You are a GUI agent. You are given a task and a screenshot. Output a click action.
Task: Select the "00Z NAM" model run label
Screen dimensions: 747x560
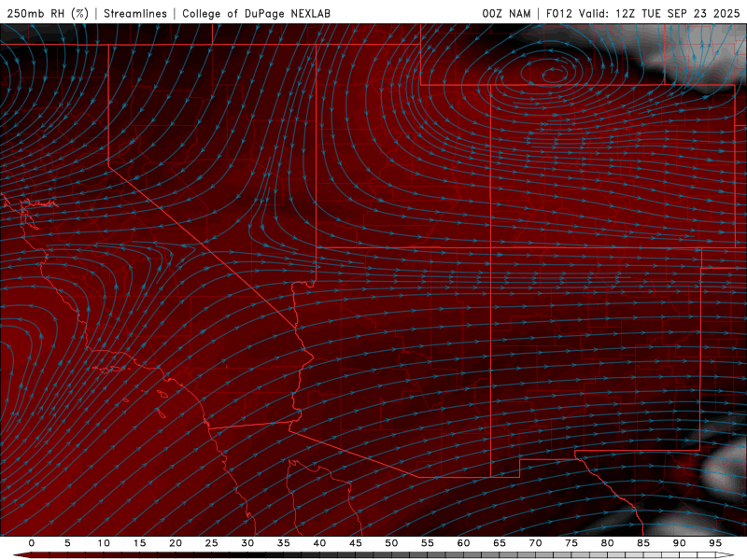(x=506, y=13)
